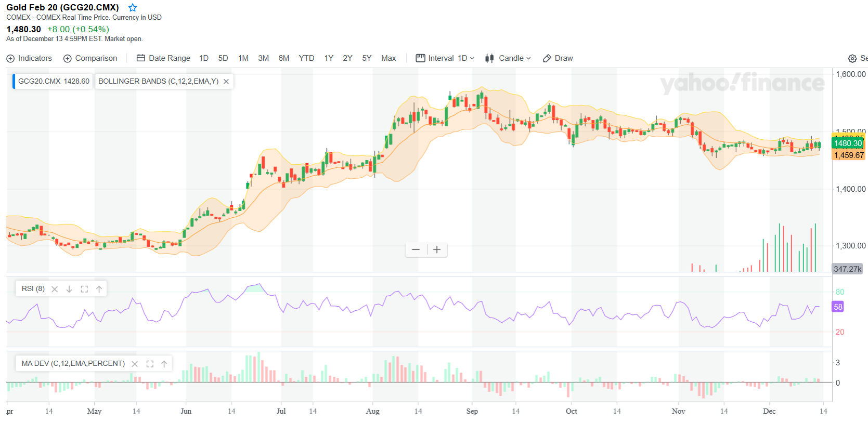This screenshot has height=422, width=868.
Task: Remove the Bollinger Bands indicator
Action: [x=226, y=82]
